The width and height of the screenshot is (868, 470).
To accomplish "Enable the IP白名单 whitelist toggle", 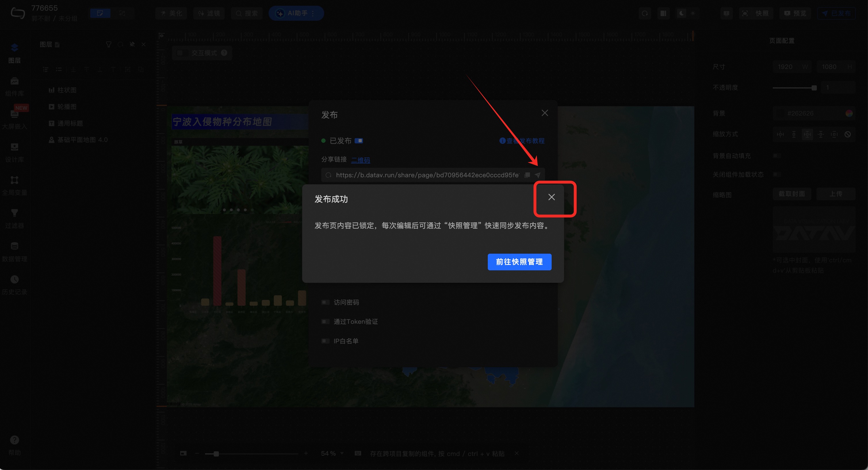I will tap(325, 341).
